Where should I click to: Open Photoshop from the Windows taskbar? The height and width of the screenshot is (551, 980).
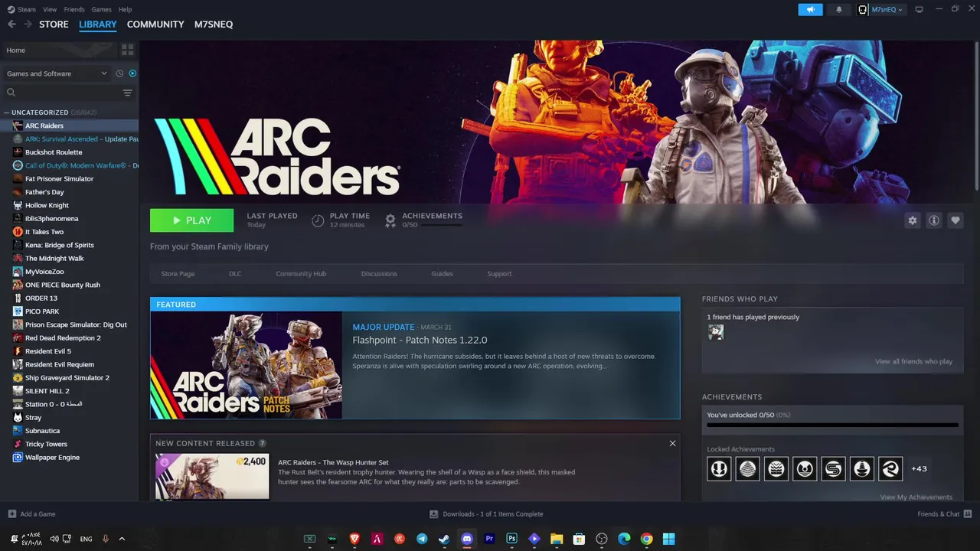click(x=511, y=539)
